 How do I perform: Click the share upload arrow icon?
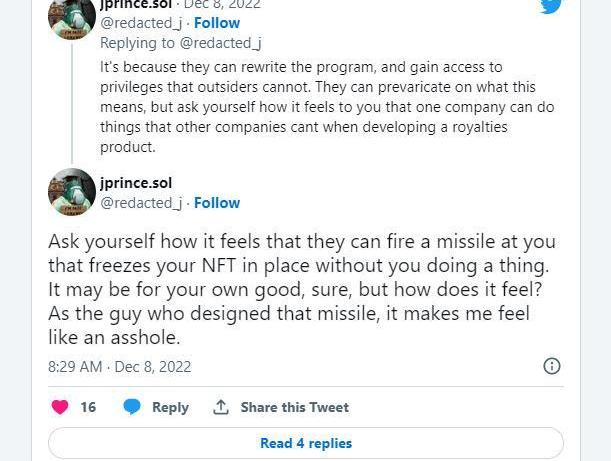pos(221,407)
